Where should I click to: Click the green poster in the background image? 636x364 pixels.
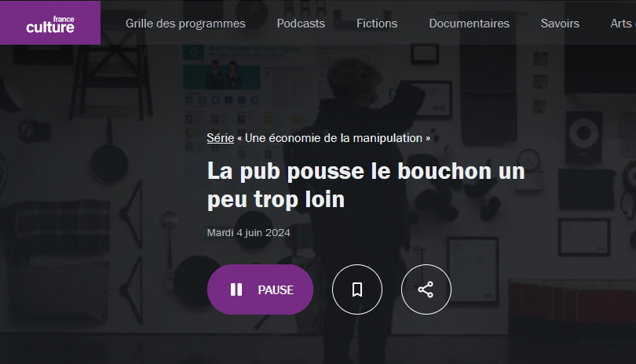click(x=221, y=77)
